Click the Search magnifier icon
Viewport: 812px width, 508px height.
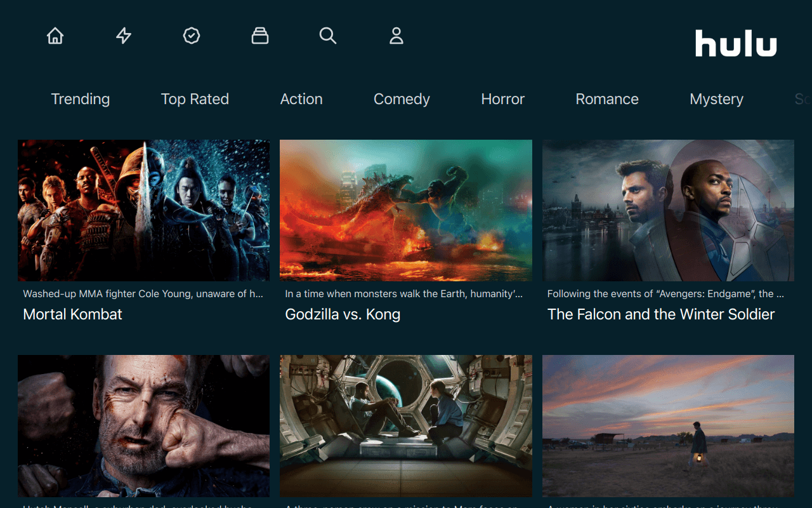(328, 36)
